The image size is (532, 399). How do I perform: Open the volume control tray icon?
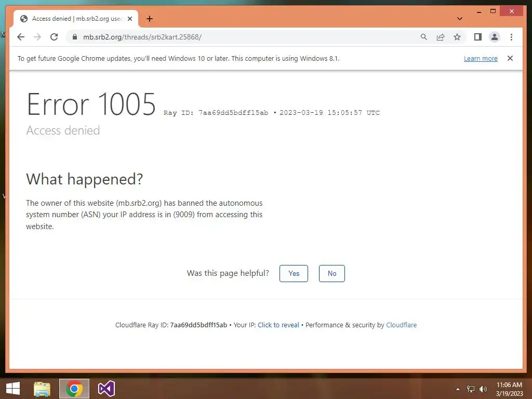coord(483,389)
